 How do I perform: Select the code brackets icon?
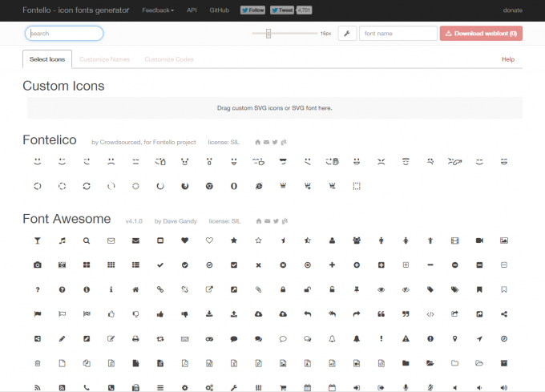click(x=430, y=314)
